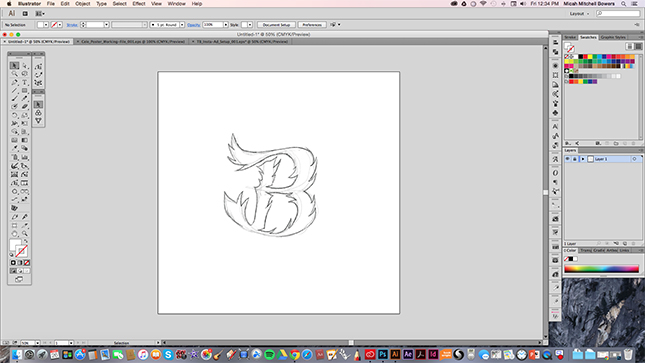Viewport: 645px width, 363px height.
Task: Set paint mode to Color
Action: click(x=13, y=263)
